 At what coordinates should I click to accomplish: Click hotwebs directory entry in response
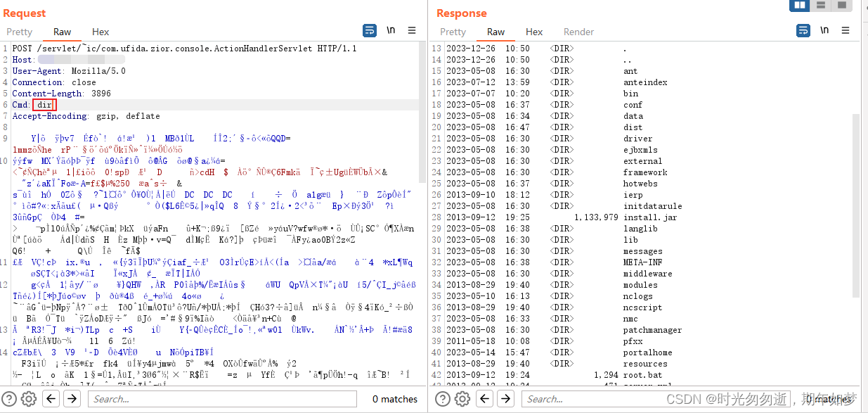click(640, 184)
